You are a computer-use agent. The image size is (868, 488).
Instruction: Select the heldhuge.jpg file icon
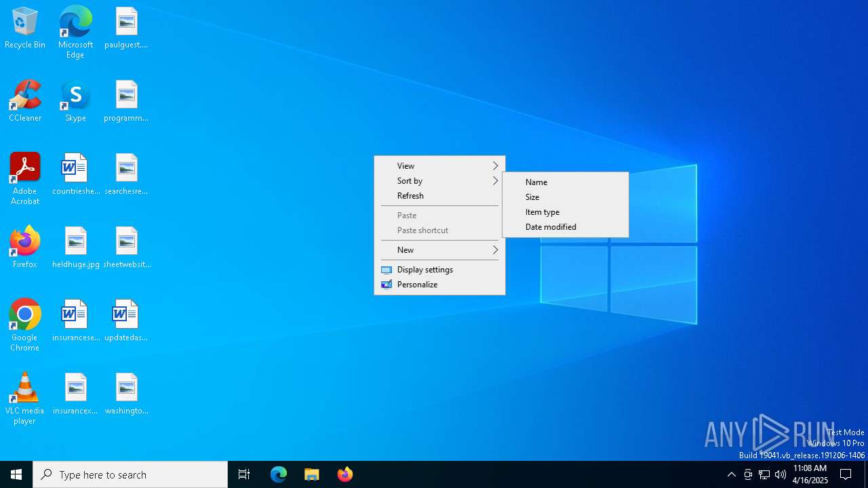click(x=75, y=247)
